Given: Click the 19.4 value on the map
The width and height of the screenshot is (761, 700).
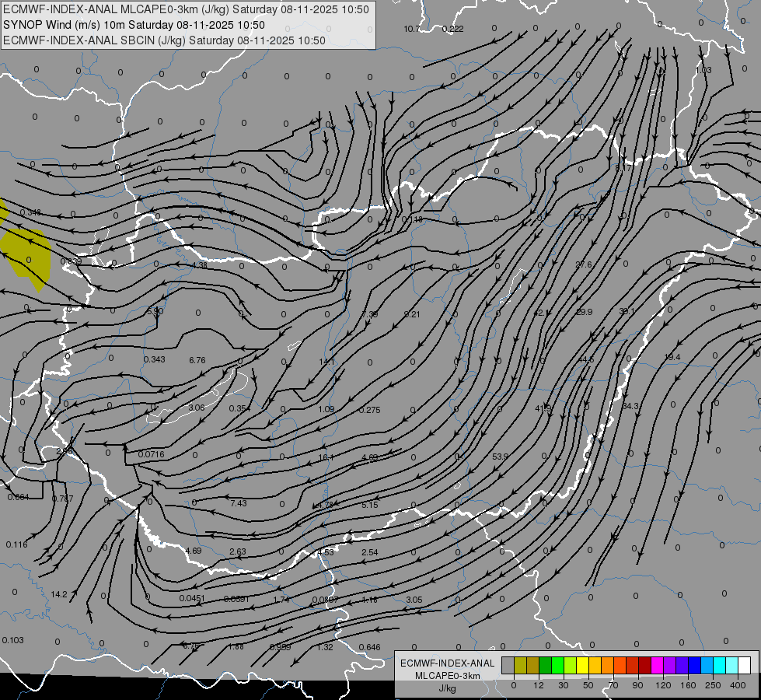Looking at the screenshot, I should tap(672, 358).
